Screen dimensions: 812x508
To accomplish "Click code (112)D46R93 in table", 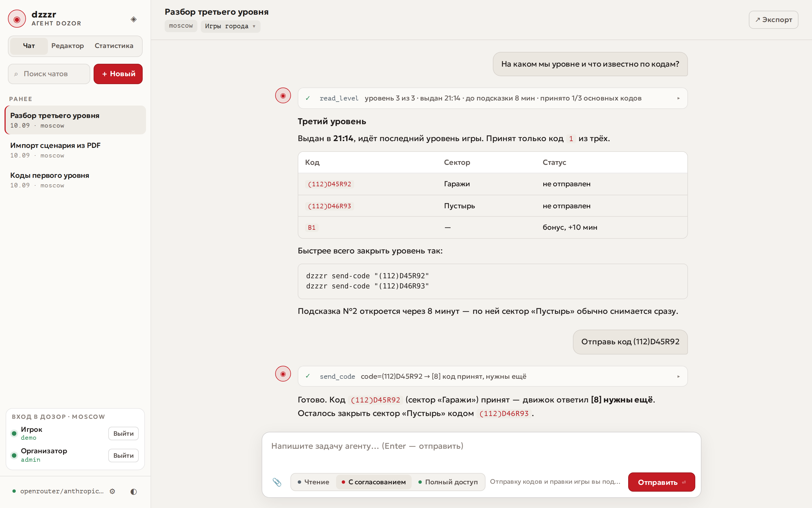I will pos(329,206).
